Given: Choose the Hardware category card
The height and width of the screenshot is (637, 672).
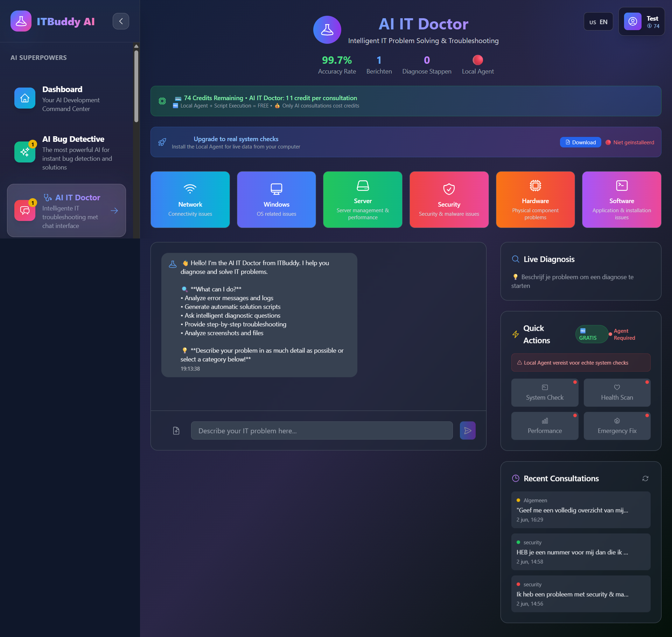Looking at the screenshot, I should tap(535, 200).
